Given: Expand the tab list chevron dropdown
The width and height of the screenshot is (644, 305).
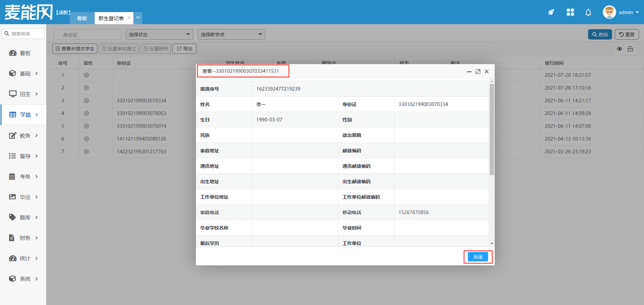Looking at the screenshot, I should 138,18.
